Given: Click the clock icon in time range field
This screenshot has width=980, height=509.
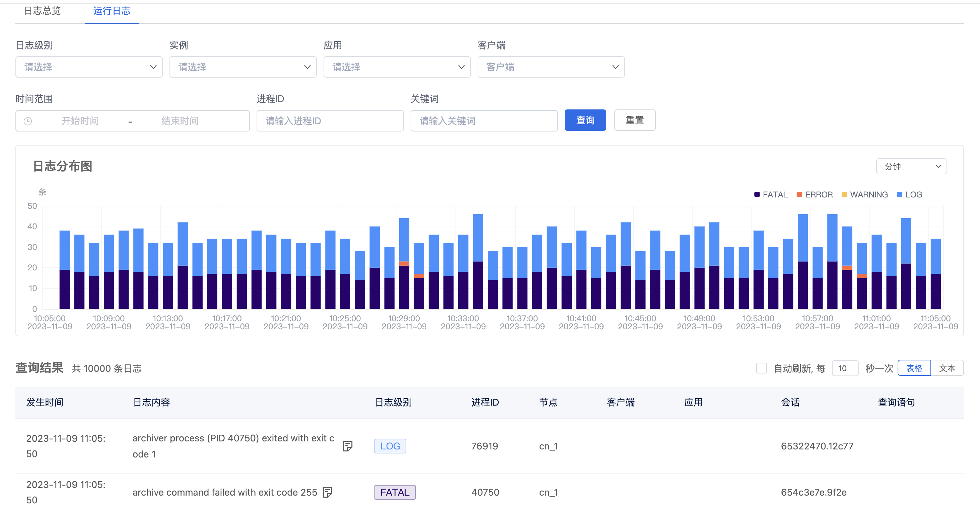Looking at the screenshot, I should 28,121.
